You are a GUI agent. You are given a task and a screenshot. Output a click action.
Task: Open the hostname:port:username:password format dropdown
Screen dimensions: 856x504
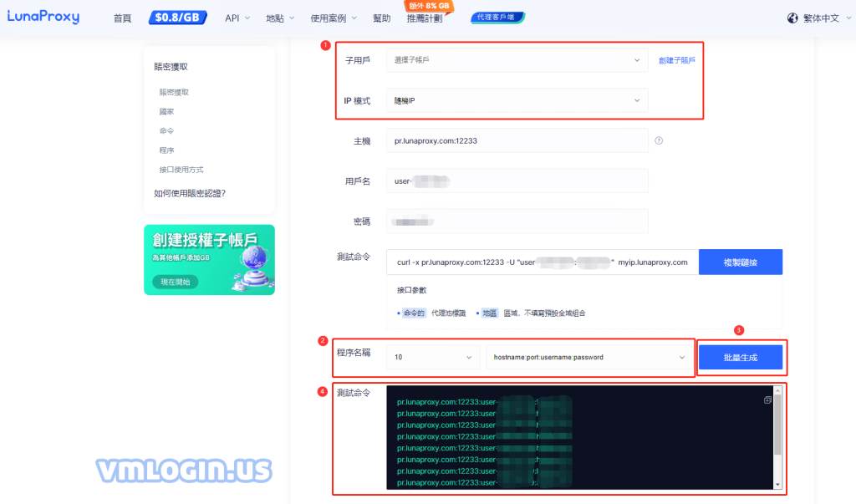coord(589,357)
